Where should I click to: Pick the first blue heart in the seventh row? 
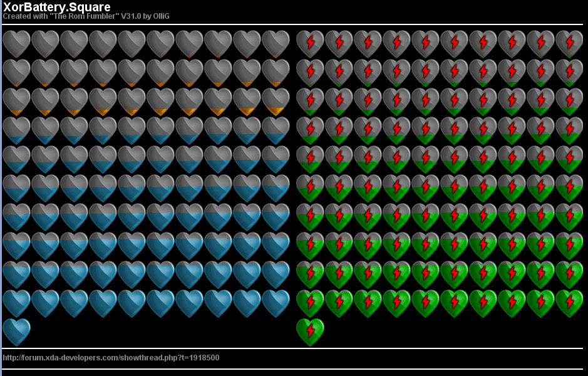click(x=16, y=217)
